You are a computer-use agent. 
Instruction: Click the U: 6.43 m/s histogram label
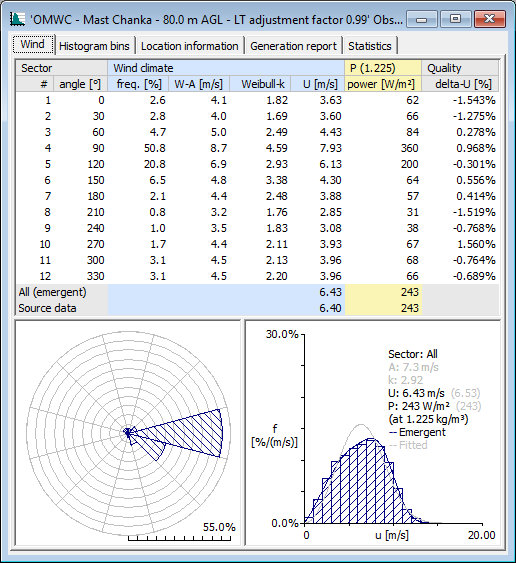tap(417, 393)
